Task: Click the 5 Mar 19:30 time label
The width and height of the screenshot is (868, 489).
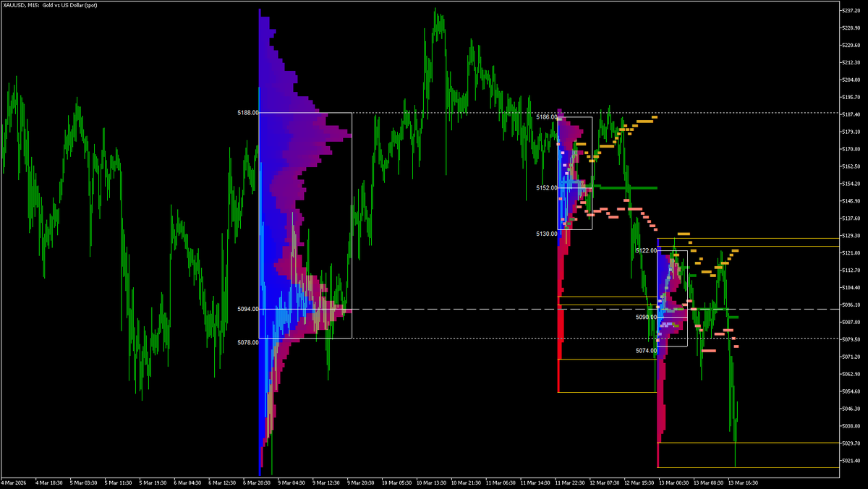Action: point(153,482)
